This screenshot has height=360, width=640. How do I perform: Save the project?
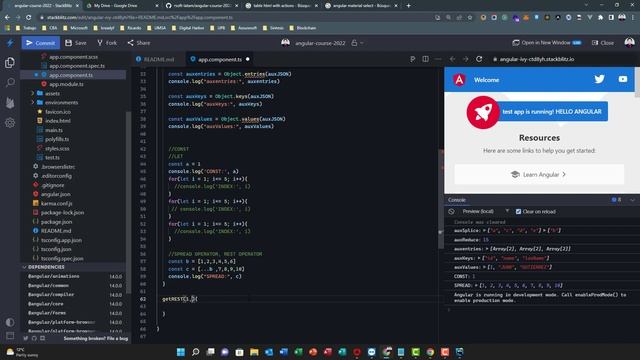point(76,43)
